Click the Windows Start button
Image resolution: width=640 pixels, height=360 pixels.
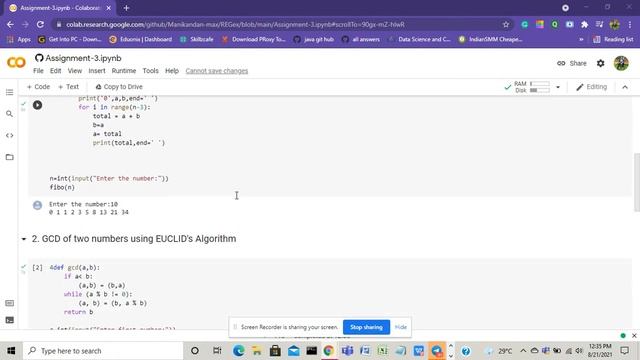pos(11,351)
